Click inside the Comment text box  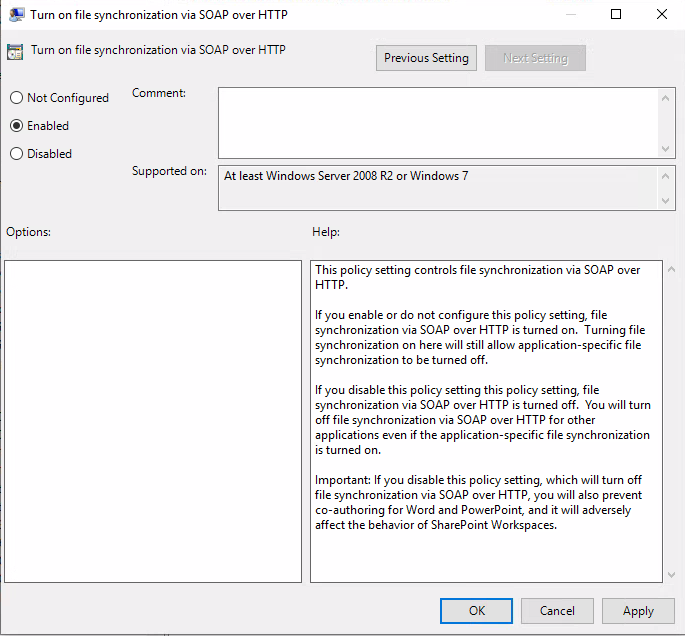pos(439,123)
